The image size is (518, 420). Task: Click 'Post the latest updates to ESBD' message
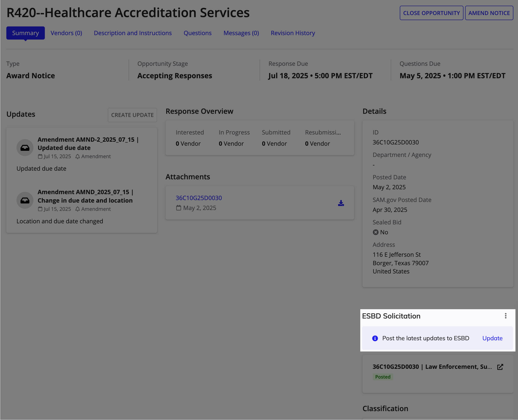click(x=426, y=338)
